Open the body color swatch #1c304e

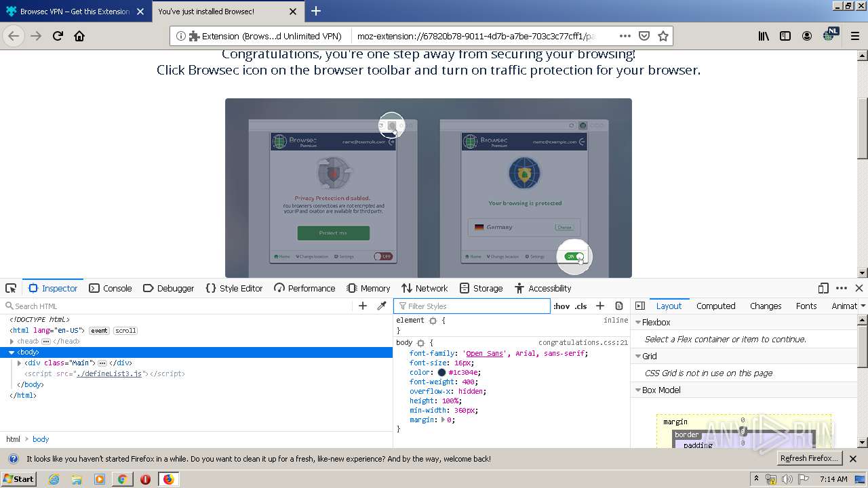tap(441, 372)
